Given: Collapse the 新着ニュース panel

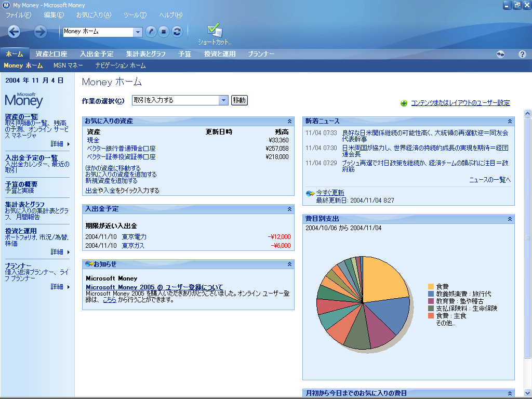Looking at the screenshot, I should (x=510, y=121).
